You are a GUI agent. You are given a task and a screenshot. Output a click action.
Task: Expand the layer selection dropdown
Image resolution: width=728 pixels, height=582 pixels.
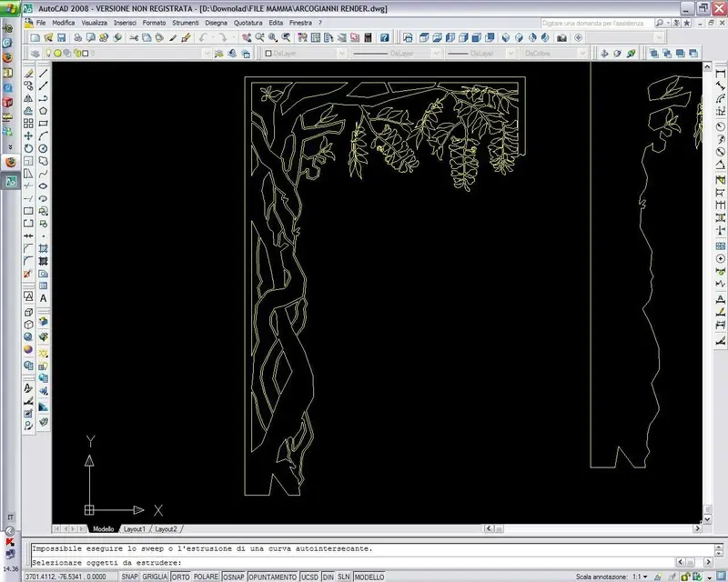[207, 54]
